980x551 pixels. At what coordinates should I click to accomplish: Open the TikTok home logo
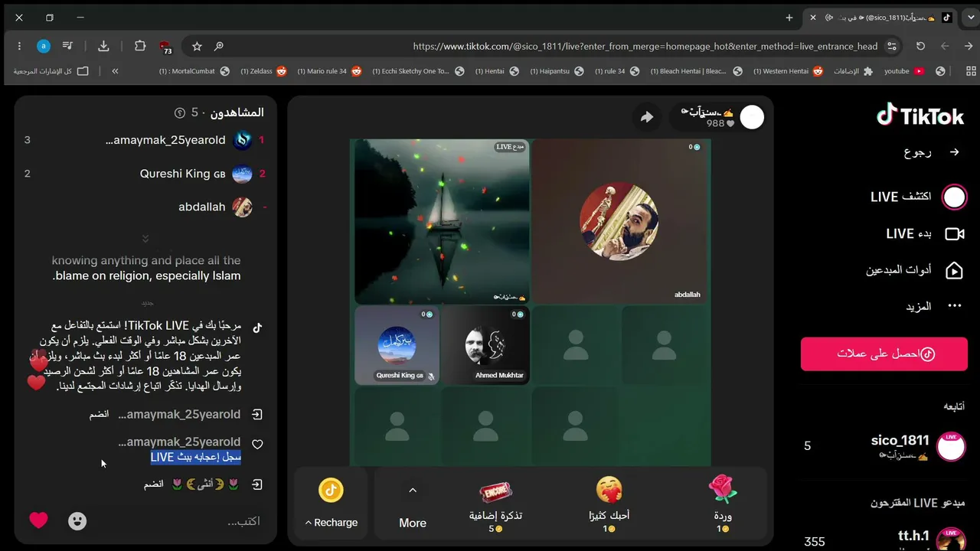click(920, 116)
